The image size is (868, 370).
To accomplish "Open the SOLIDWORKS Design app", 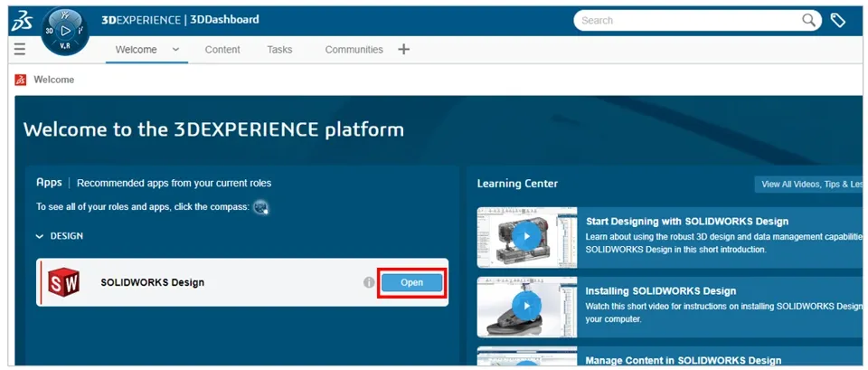I will tap(412, 282).
